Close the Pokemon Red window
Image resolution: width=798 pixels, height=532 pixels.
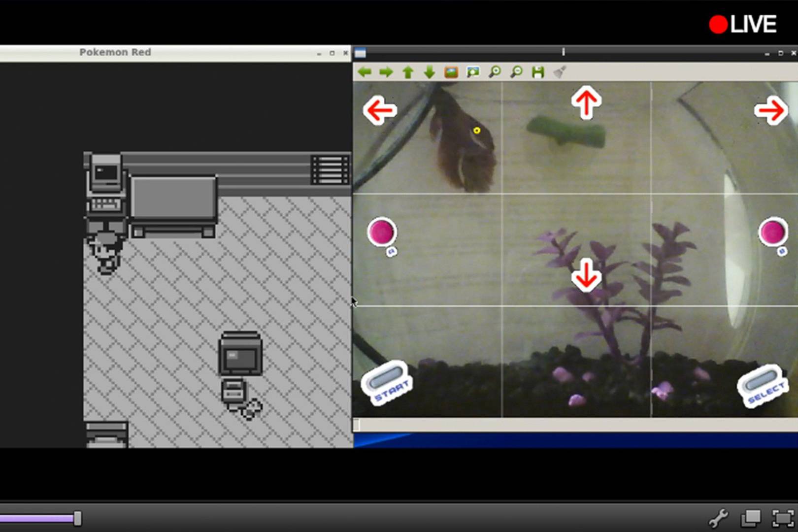click(345, 53)
